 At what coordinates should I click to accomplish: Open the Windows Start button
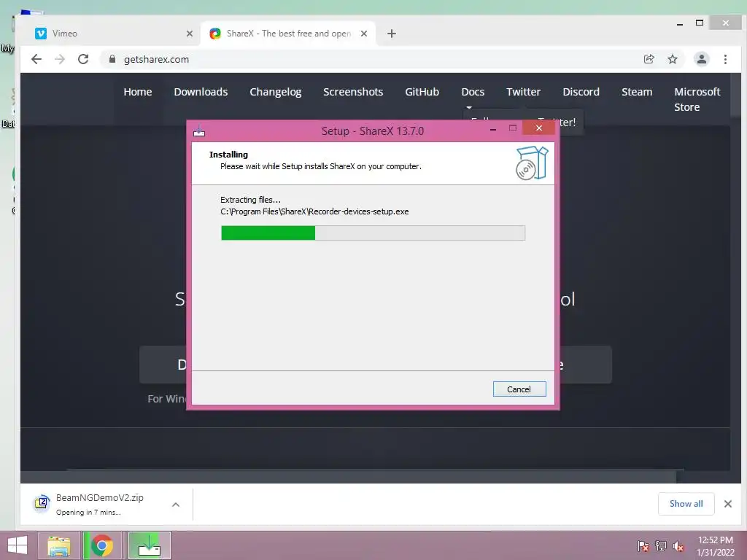(x=18, y=545)
